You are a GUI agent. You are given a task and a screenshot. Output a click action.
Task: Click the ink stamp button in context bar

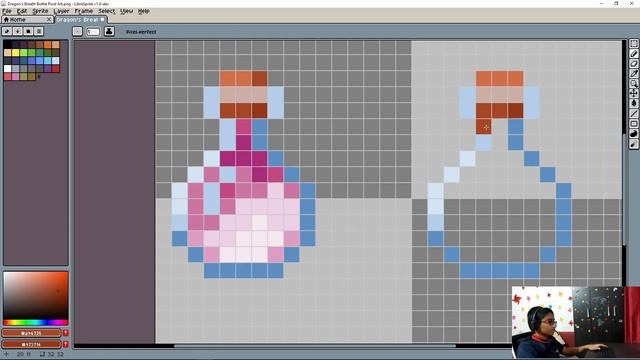coord(109,31)
